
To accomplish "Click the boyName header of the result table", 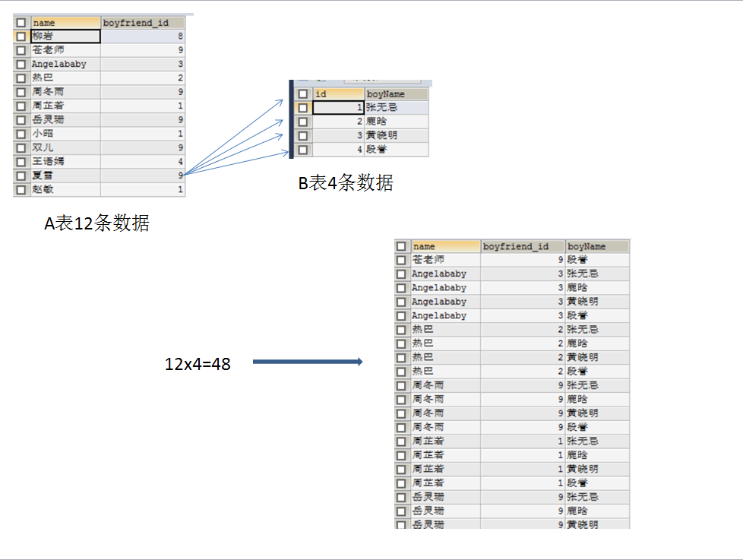I will coord(598,246).
